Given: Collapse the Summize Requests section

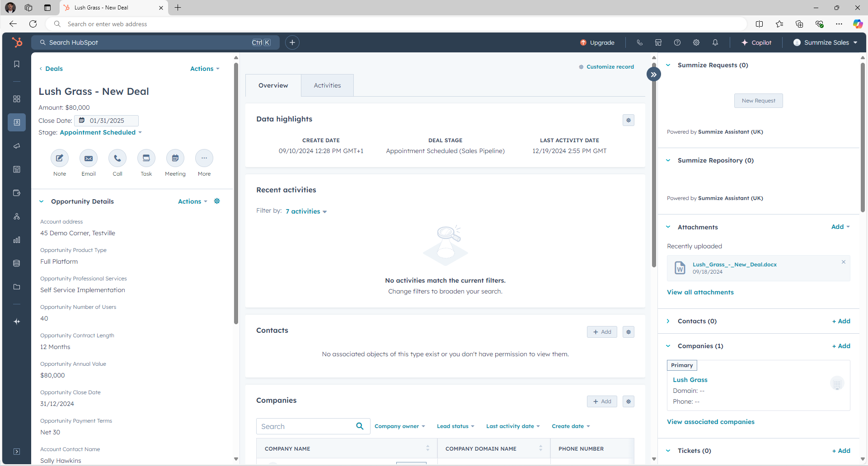Looking at the screenshot, I should 668,65.
